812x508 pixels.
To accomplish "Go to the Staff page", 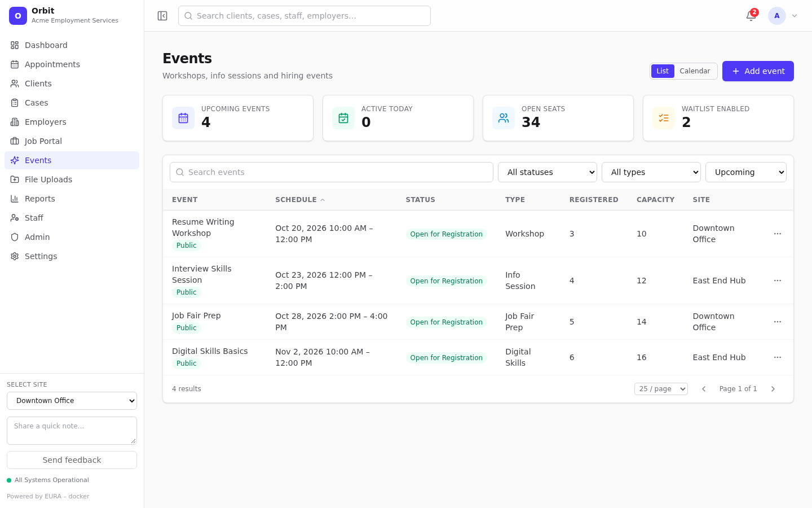I will (x=72, y=218).
